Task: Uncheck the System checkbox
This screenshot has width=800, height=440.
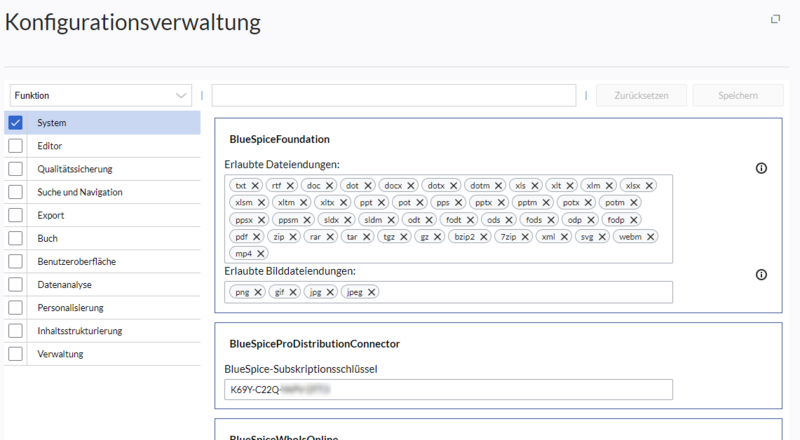Action: coord(15,123)
